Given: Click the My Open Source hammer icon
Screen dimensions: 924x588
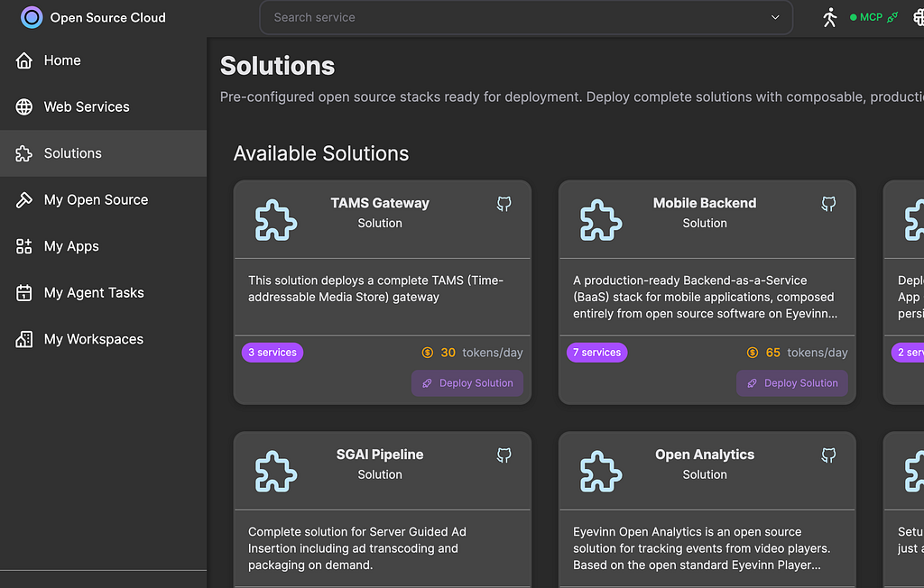Looking at the screenshot, I should click(24, 199).
